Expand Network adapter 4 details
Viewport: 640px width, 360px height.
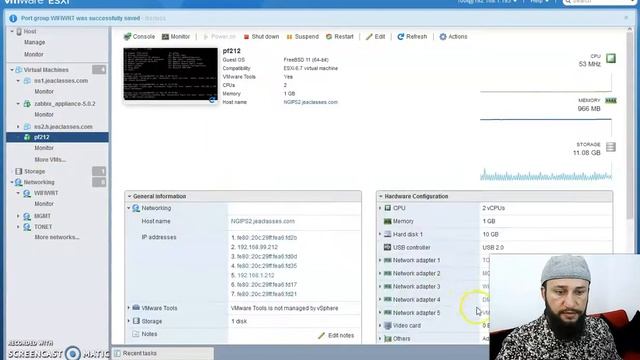click(x=380, y=299)
